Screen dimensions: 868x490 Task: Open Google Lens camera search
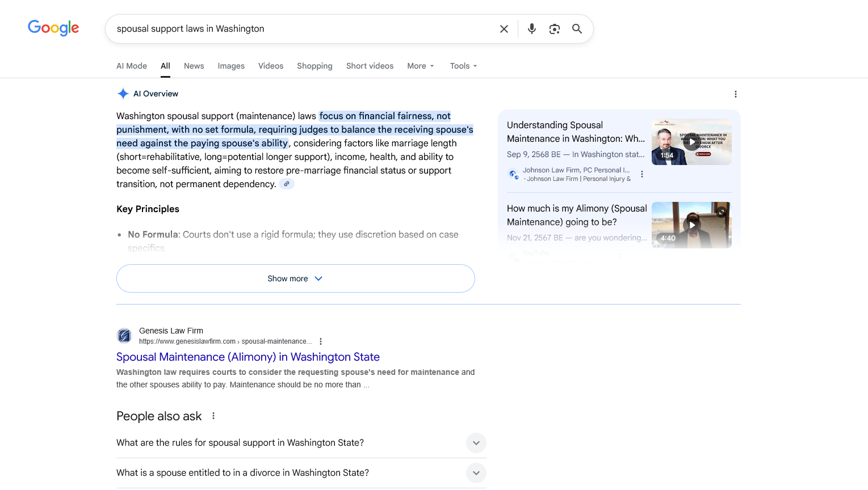(x=554, y=28)
